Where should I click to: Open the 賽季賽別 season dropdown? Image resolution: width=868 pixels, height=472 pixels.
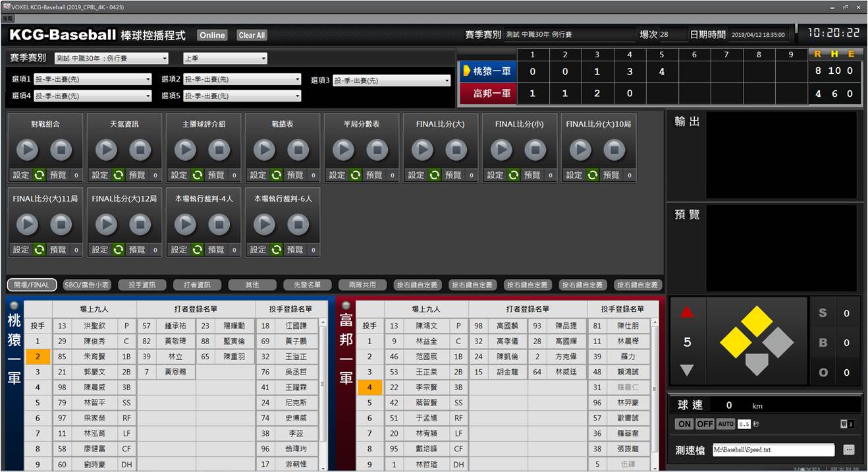(111, 59)
